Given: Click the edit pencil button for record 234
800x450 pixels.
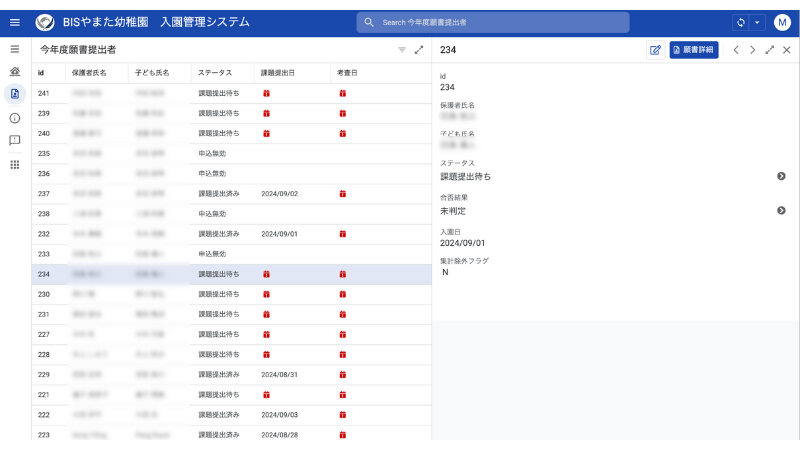Looking at the screenshot, I should tap(655, 50).
